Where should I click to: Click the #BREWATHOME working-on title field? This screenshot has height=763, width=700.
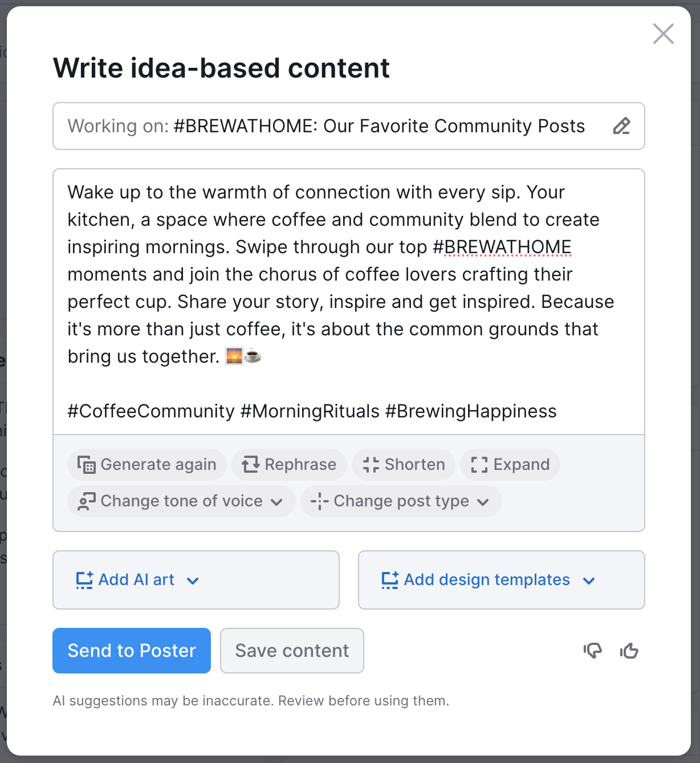[349, 126]
